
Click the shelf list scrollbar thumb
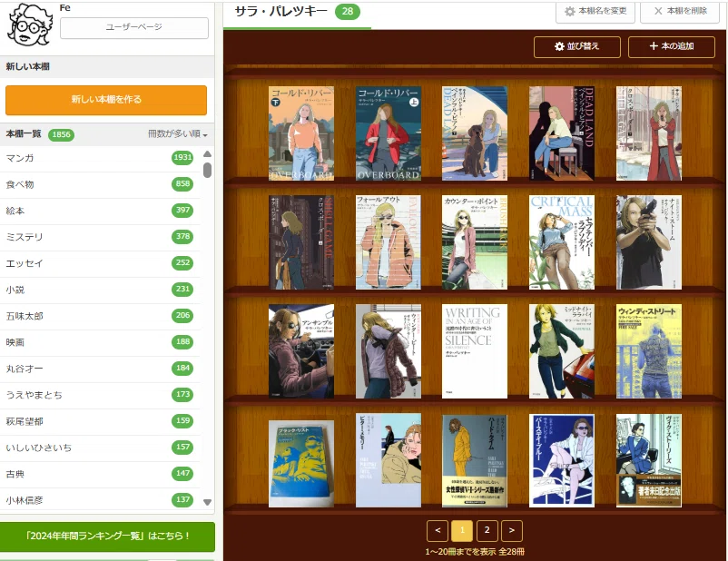(x=208, y=170)
